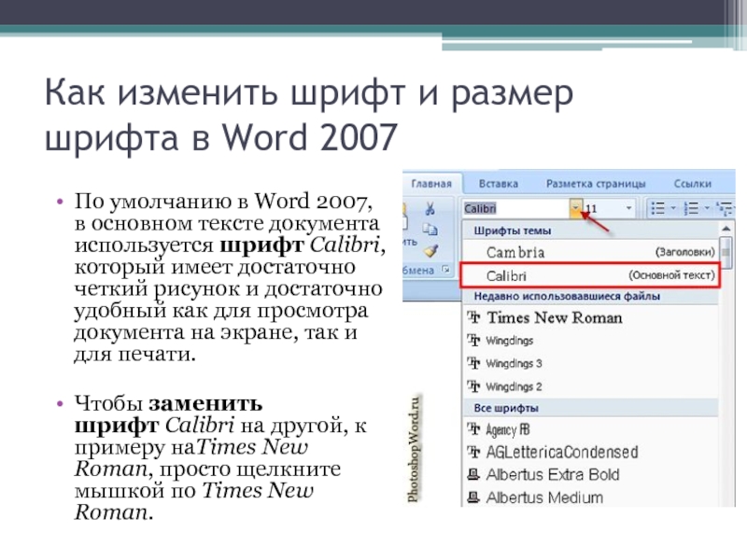This screenshot has height=560, width=747.
Task: Choose Calibri body text font
Action: [590, 275]
